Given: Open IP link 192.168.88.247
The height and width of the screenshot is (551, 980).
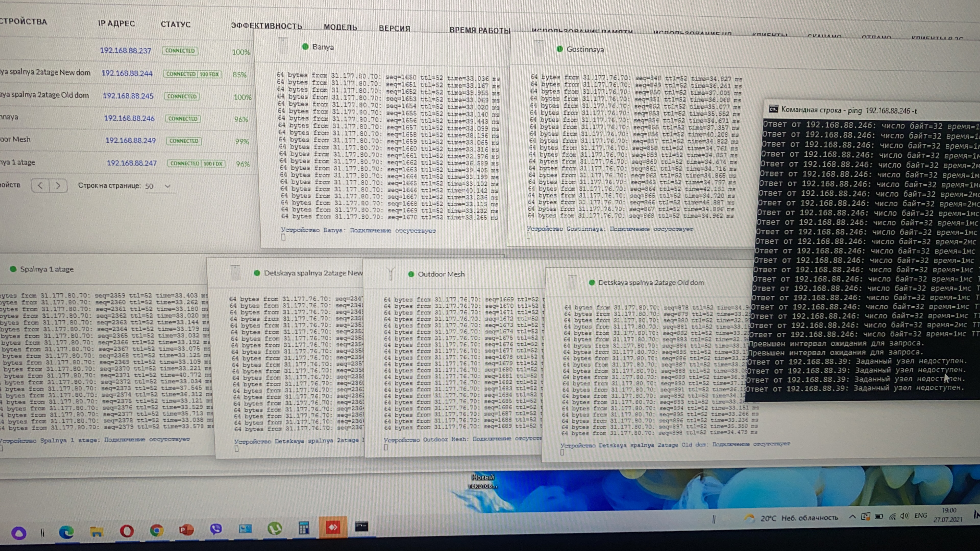Looking at the screenshot, I should (132, 163).
